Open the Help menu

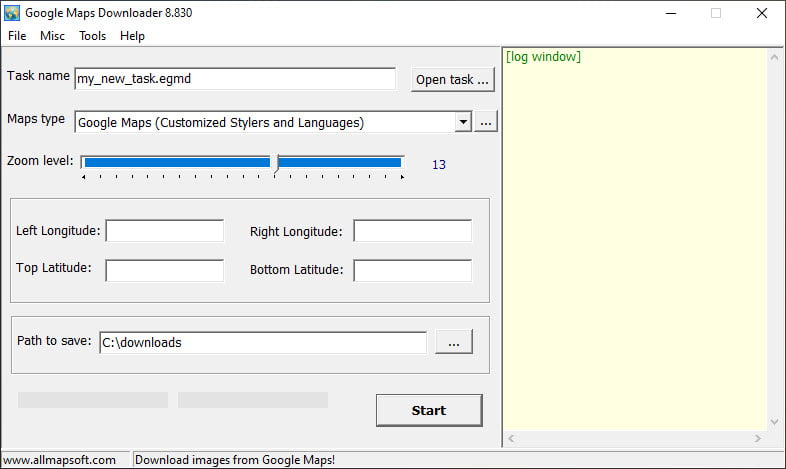[132, 36]
